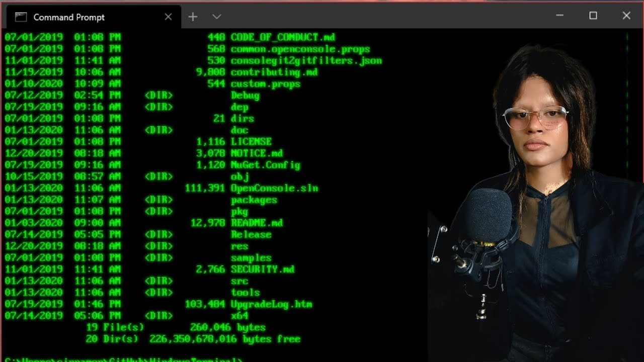Click the dirs file entry
This screenshot has height=362, width=644.
point(242,119)
